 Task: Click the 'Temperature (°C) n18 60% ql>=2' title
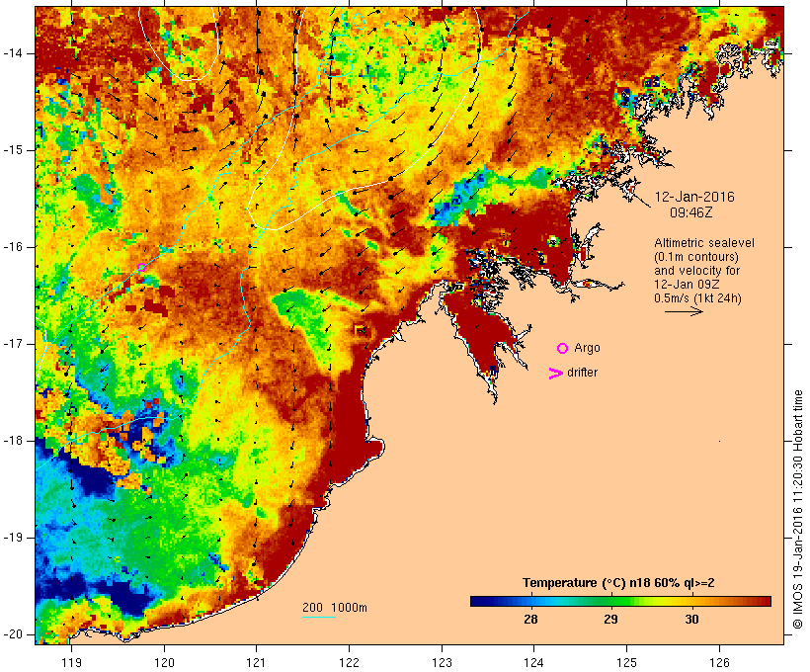click(618, 583)
